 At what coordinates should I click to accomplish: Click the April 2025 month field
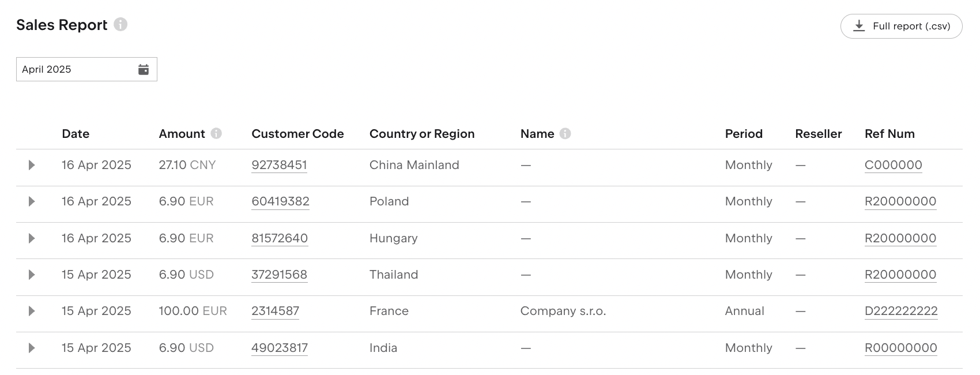[x=75, y=69]
